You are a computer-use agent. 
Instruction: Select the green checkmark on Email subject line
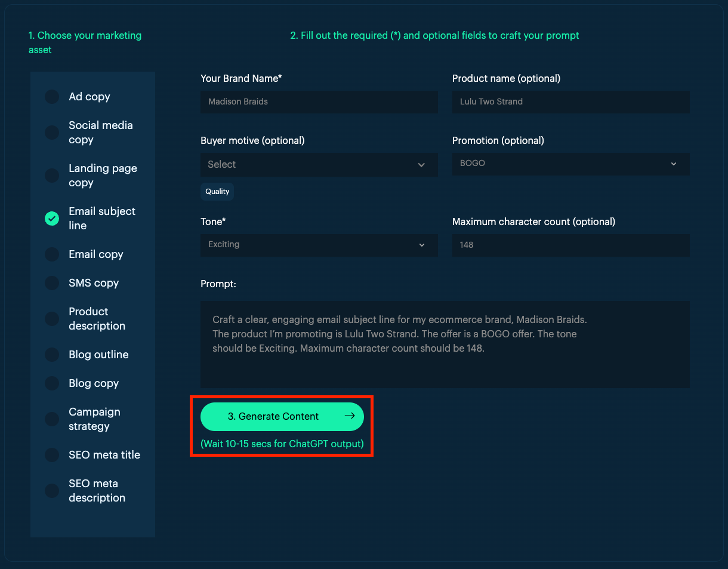click(51, 219)
